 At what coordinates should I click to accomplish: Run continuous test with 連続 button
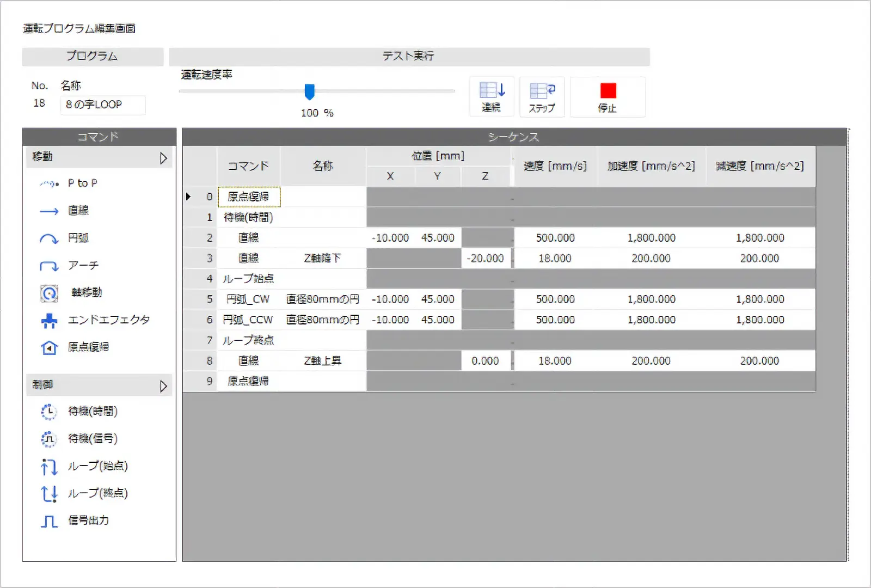pos(492,96)
